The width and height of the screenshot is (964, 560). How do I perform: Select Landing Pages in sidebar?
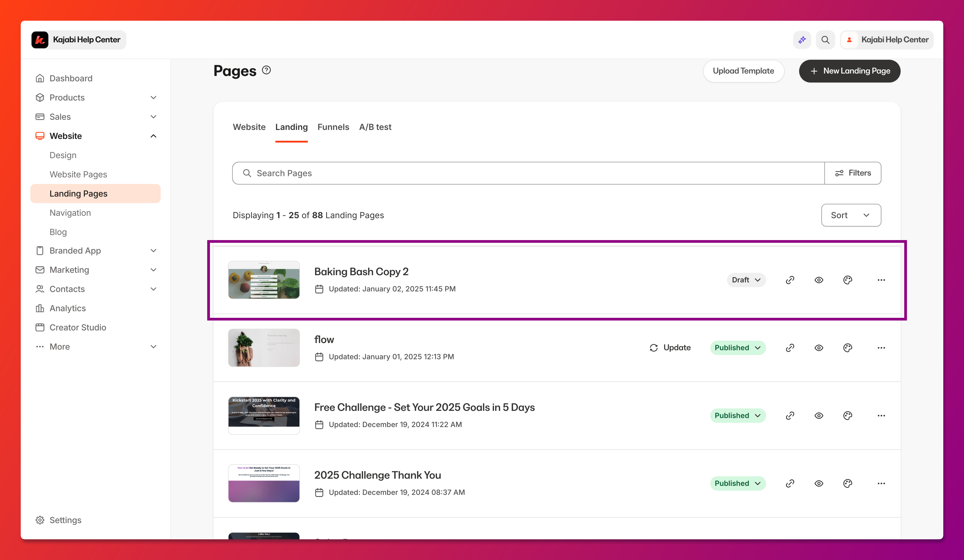click(95, 194)
